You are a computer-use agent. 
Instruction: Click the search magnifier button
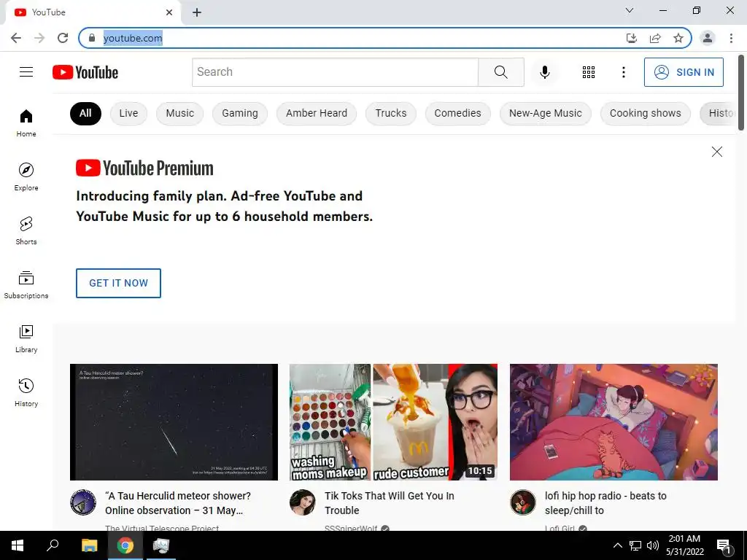500,72
